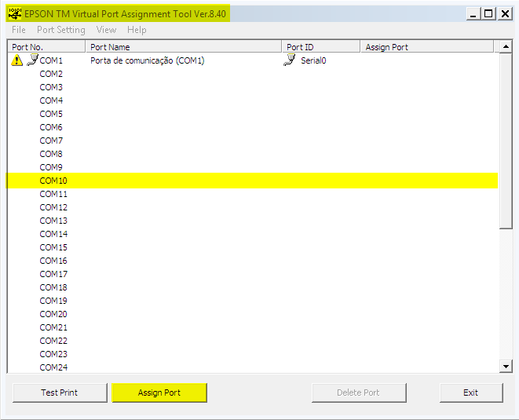Select the COM15 row

[253, 247]
